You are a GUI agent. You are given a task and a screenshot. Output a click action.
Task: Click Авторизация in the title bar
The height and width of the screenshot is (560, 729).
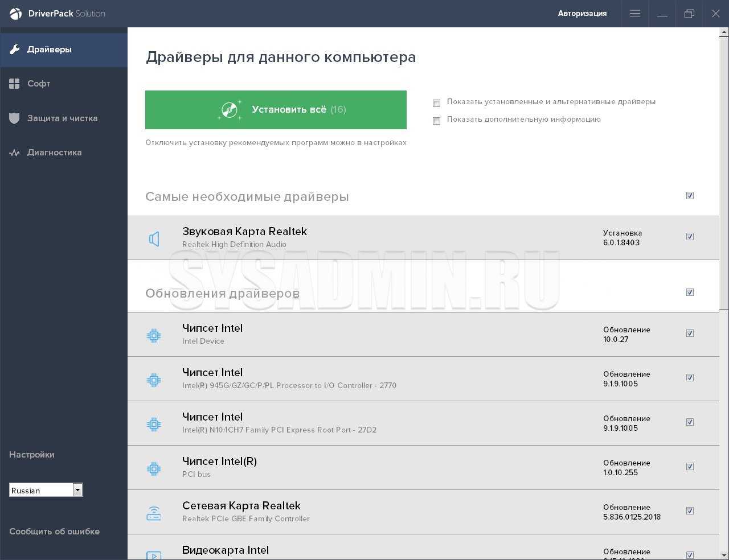point(582,14)
